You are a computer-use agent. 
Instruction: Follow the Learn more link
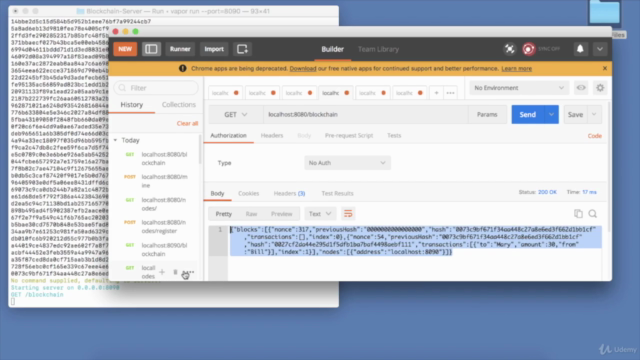(x=516, y=69)
